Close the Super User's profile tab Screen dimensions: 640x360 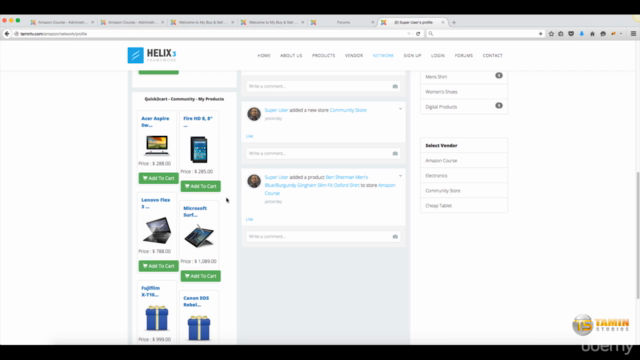[x=443, y=22]
